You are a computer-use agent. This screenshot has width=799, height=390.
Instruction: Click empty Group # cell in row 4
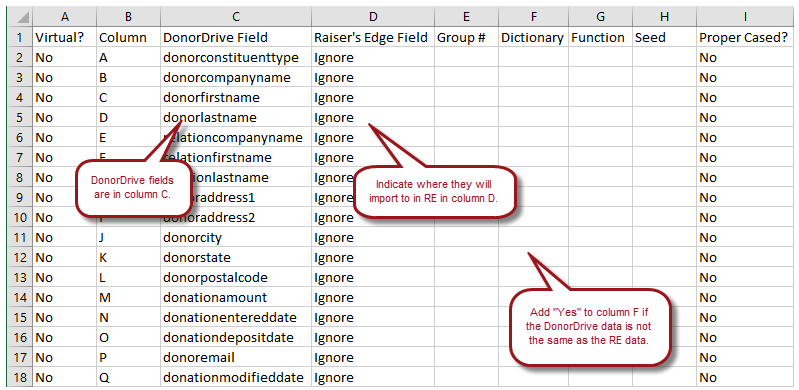tap(466, 98)
